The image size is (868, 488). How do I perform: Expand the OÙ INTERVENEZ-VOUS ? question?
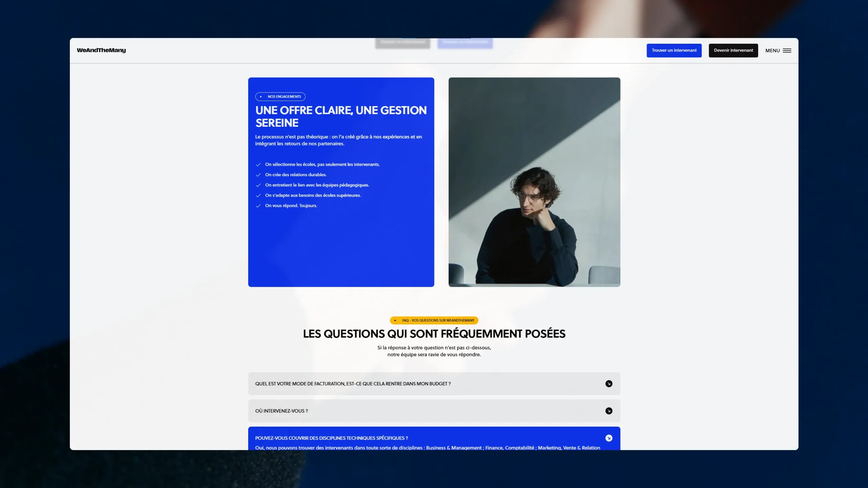(434, 411)
